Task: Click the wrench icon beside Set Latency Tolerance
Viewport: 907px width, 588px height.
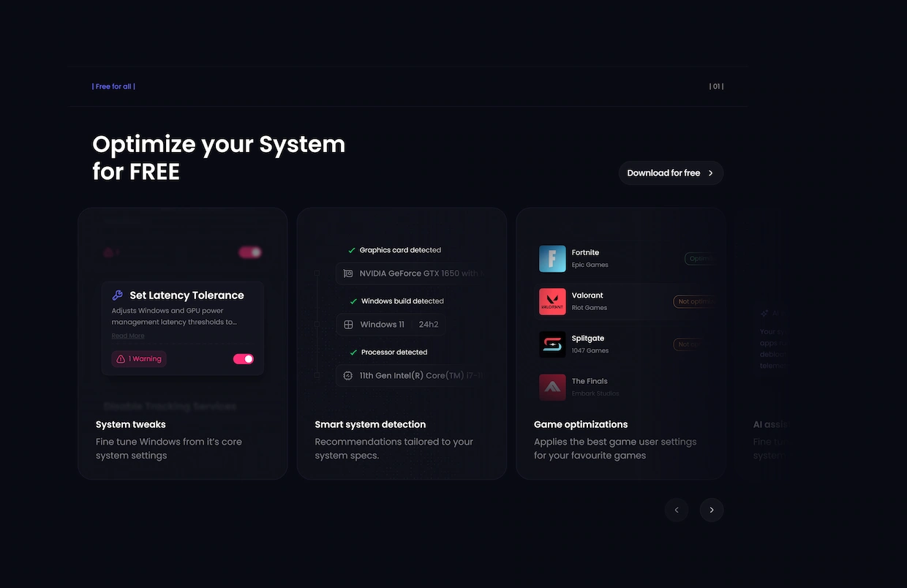Action: [117, 295]
